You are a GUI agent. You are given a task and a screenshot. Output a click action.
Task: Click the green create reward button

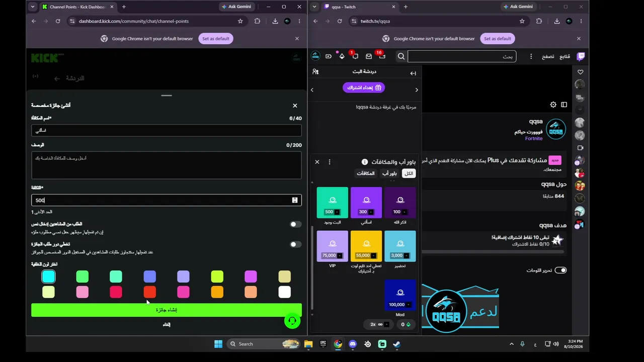click(167, 310)
